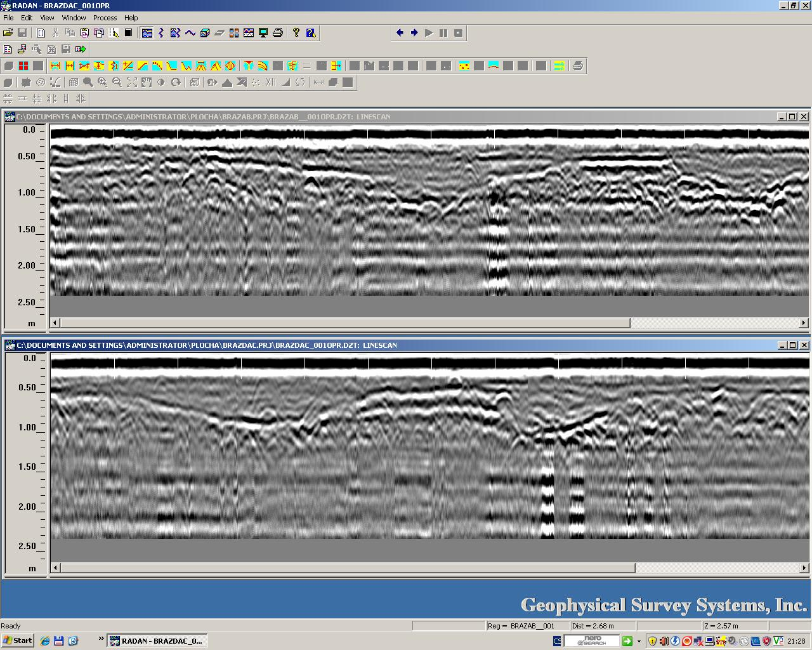Click the hand pan tool icon

147,82
